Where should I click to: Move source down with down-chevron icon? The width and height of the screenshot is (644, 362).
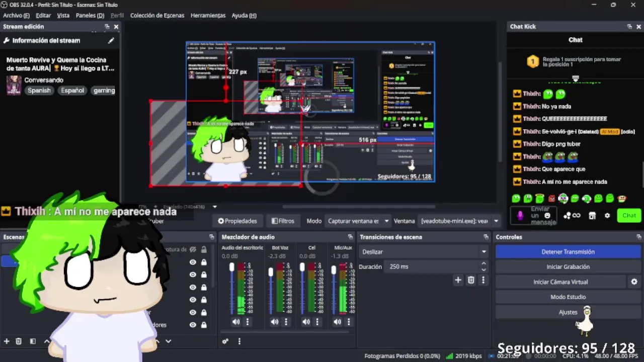point(168,341)
